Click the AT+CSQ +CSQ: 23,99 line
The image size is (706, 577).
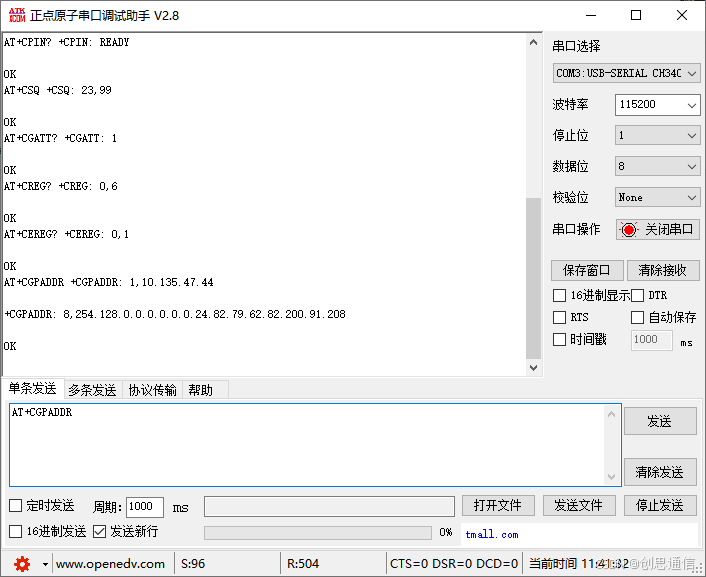[58, 90]
